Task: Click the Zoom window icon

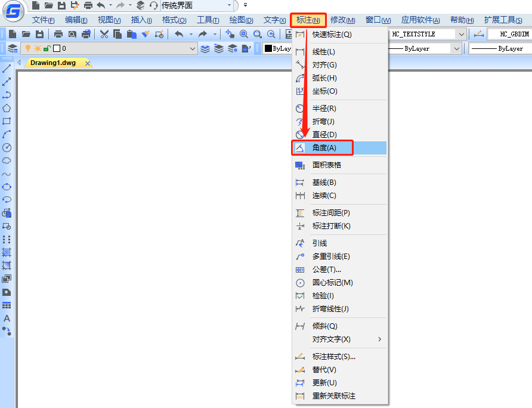Action: click(258, 34)
